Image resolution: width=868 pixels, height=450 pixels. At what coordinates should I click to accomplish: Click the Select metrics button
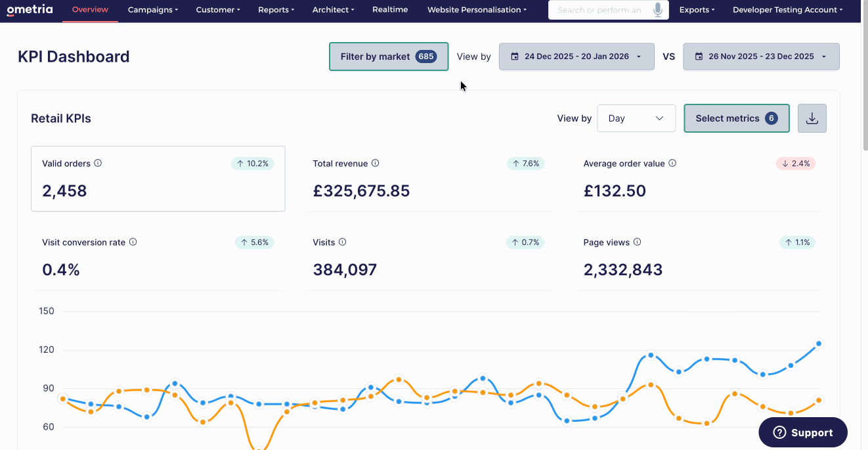[736, 118]
